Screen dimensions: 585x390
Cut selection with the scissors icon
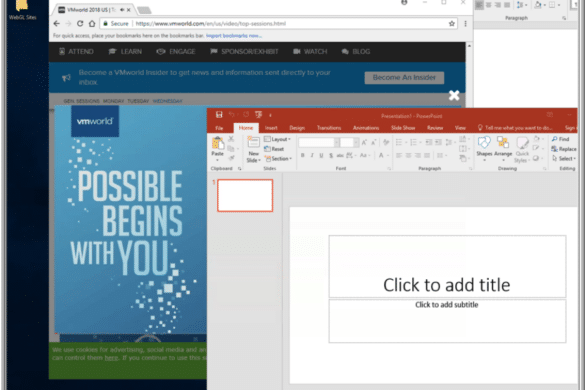[x=231, y=139]
